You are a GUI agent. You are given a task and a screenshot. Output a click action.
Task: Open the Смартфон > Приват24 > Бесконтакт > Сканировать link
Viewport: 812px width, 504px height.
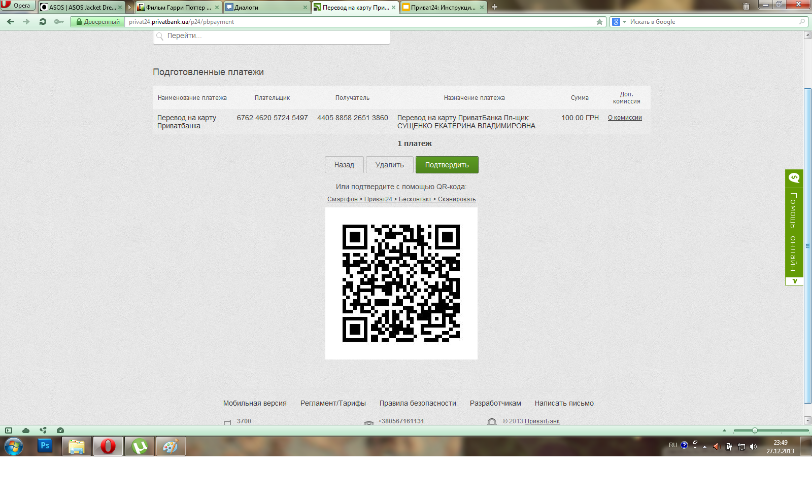tap(401, 199)
